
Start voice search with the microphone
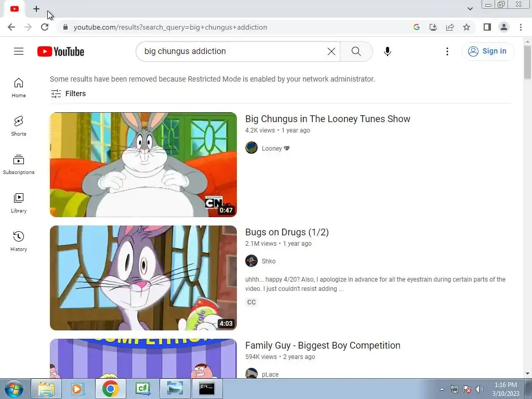point(388,51)
